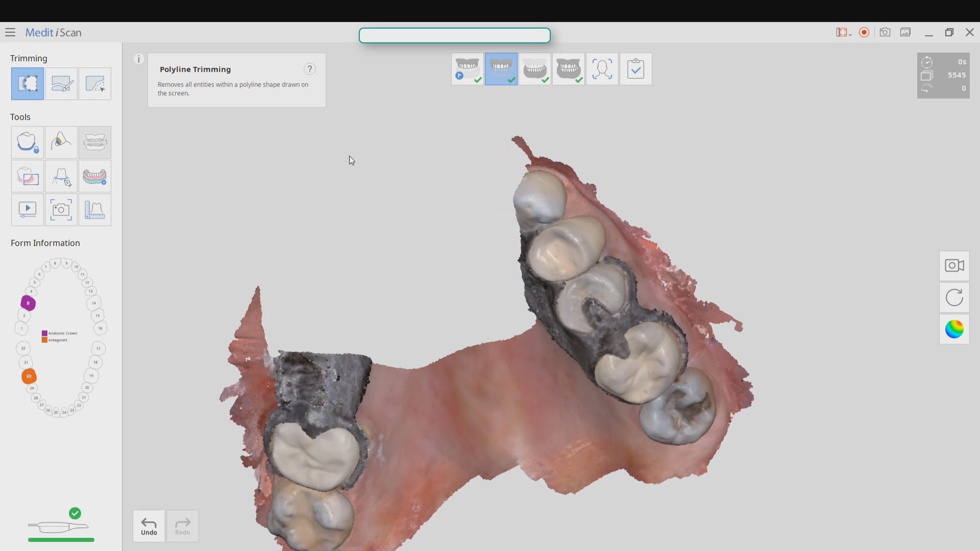
Task: Open the Margin Line lock tool
Action: (x=28, y=142)
